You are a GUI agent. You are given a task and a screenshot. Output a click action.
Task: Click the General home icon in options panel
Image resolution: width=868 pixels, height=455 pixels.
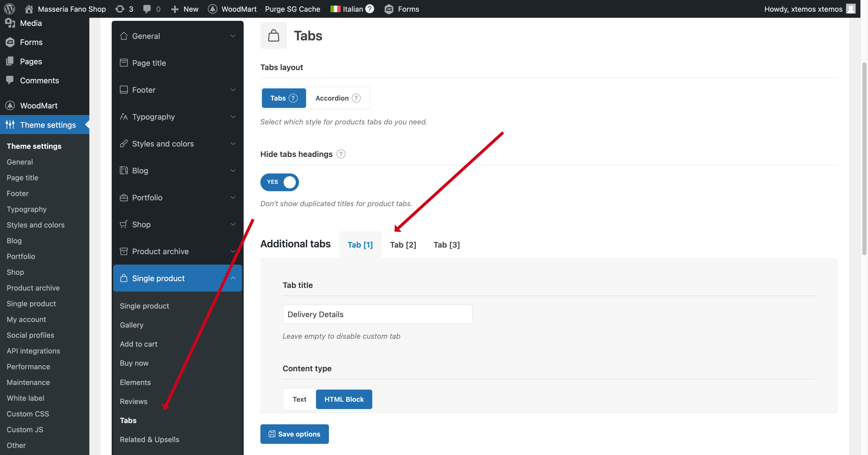click(x=124, y=36)
